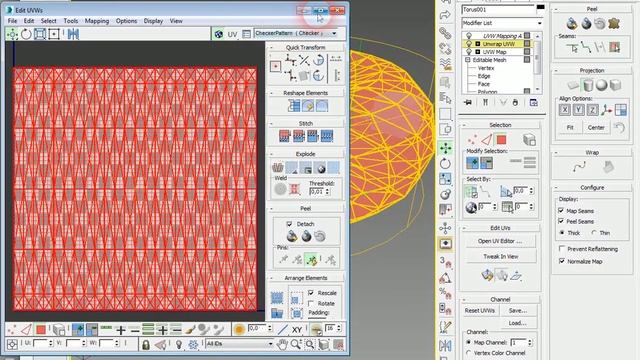Click the first Stitch icon
The height and width of the screenshot is (360, 640).
(284, 136)
